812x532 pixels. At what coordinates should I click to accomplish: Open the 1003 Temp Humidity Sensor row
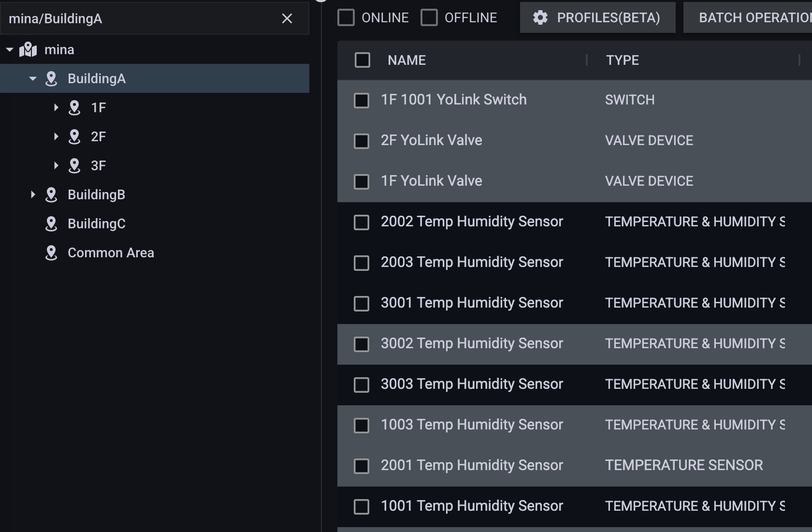point(575,425)
